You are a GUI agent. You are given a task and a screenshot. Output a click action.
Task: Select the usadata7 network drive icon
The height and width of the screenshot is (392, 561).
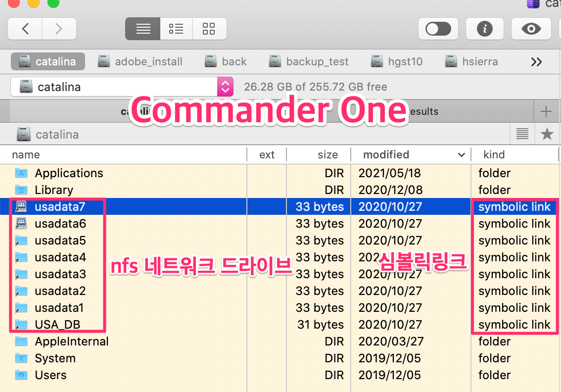pos(21,206)
